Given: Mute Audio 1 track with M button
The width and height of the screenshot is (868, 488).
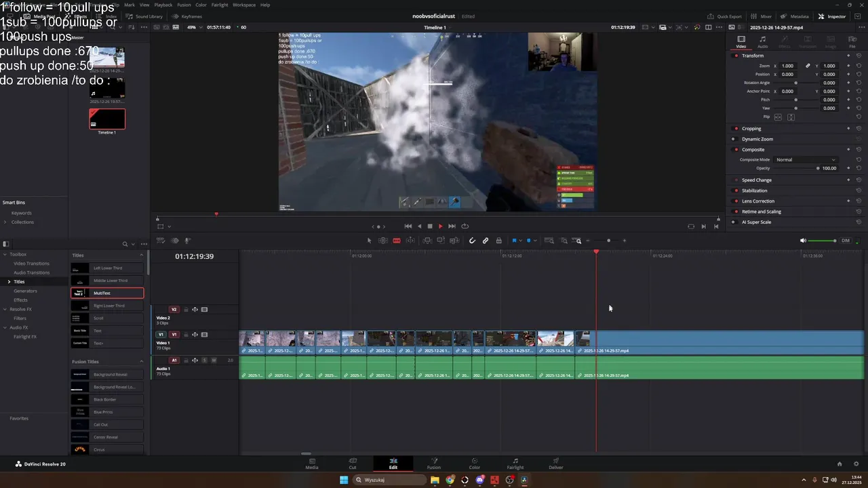Looking at the screenshot, I should (214, 361).
